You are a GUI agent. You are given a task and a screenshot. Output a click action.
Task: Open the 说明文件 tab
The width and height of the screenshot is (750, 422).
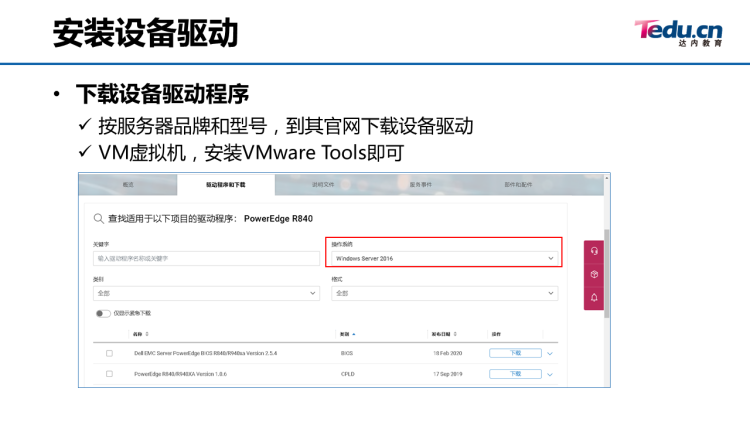click(x=323, y=185)
